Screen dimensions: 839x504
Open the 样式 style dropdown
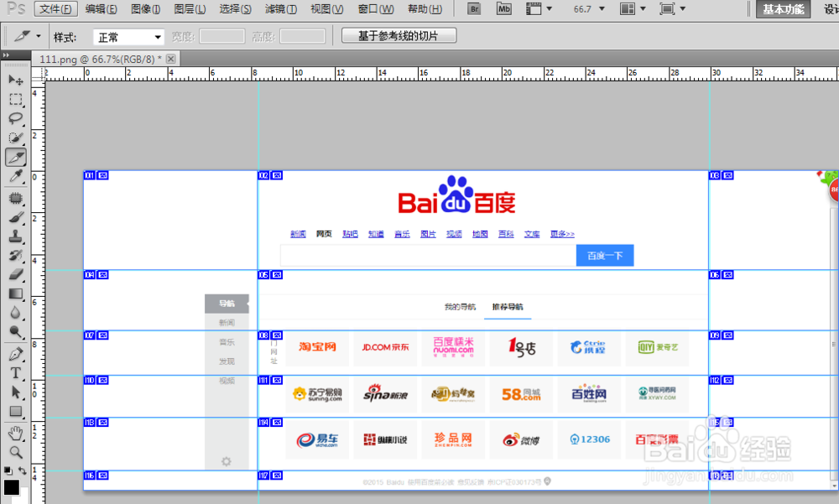point(128,37)
